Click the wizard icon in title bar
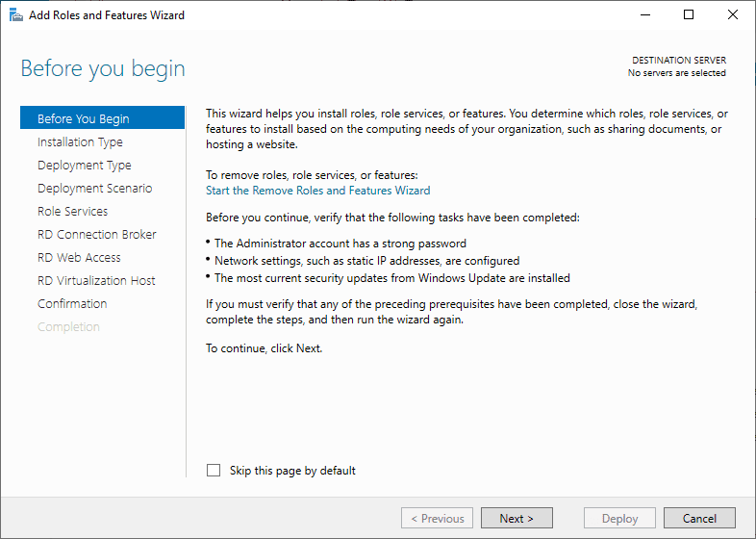This screenshot has height=539, width=756. 13,15
